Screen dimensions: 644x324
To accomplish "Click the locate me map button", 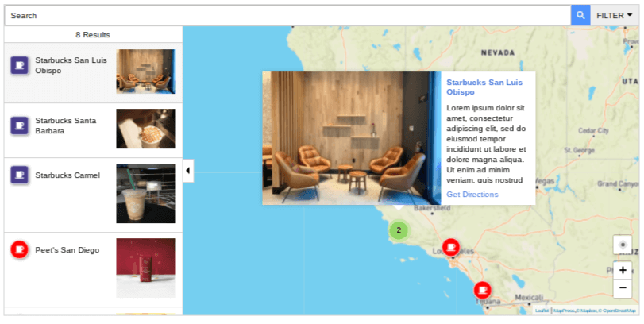I will (x=623, y=245).
